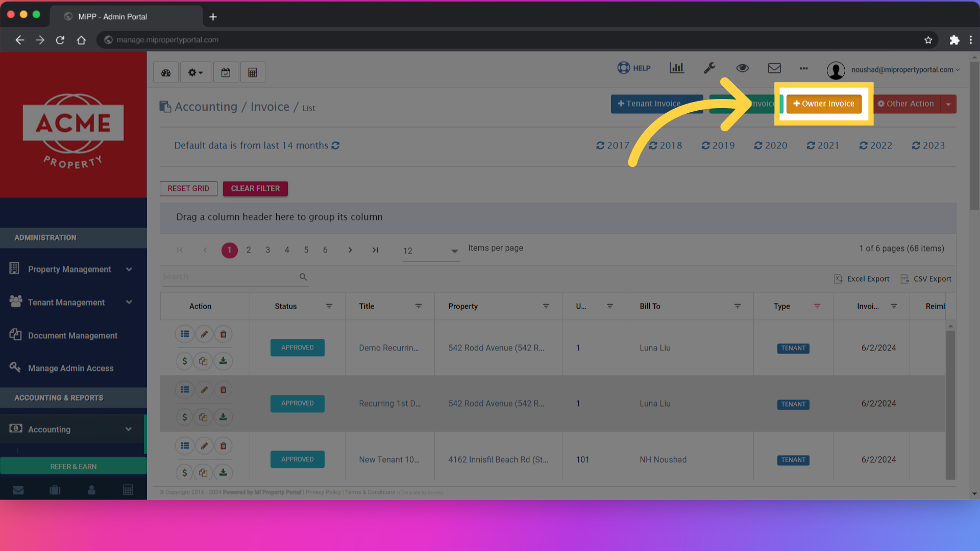
Task: Click the Owner Invoice button
Action: pyautogui.click(x=823, y=104)
